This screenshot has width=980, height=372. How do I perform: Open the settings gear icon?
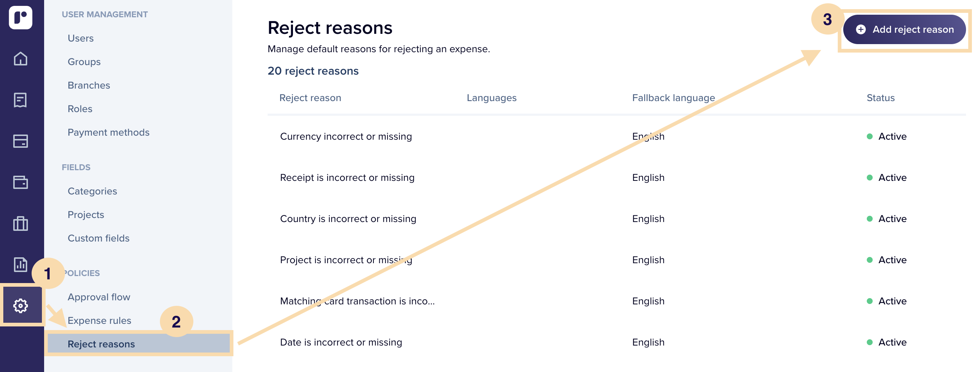[x=21, y=305]
